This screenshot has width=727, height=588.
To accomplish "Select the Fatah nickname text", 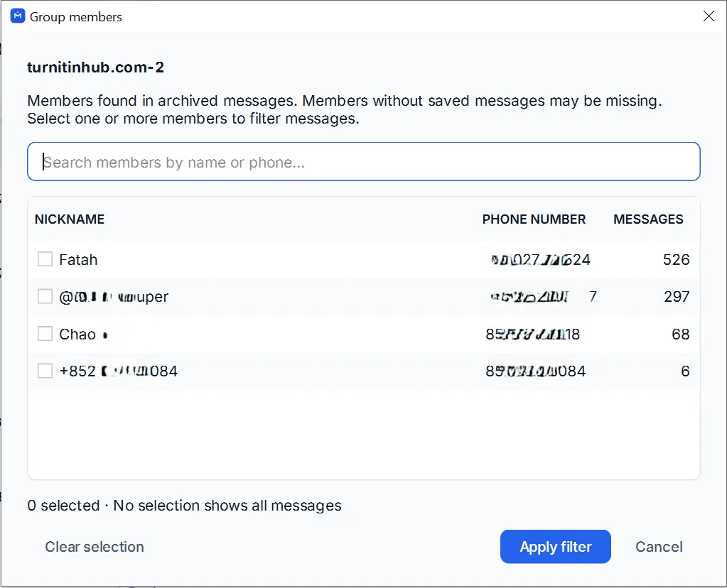I will (78, 259).
